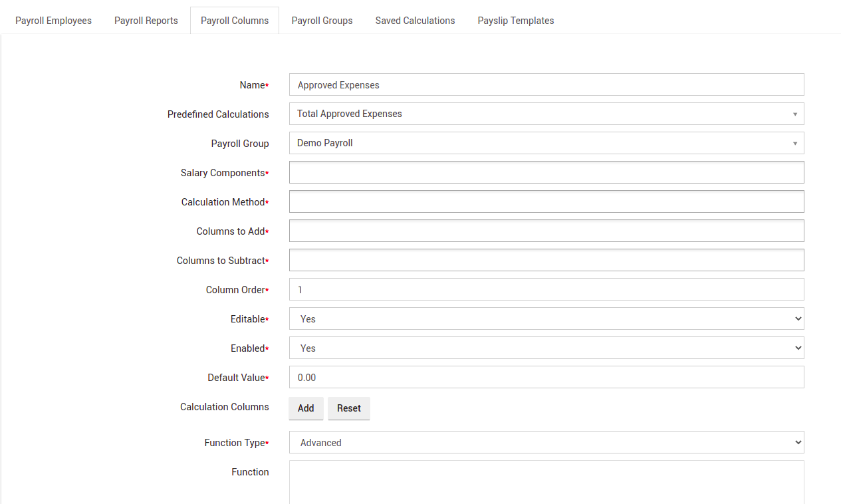This screenshot has width=841, height=504.
Task: Open the Saved Calculations tab
Action: point(415,21)
